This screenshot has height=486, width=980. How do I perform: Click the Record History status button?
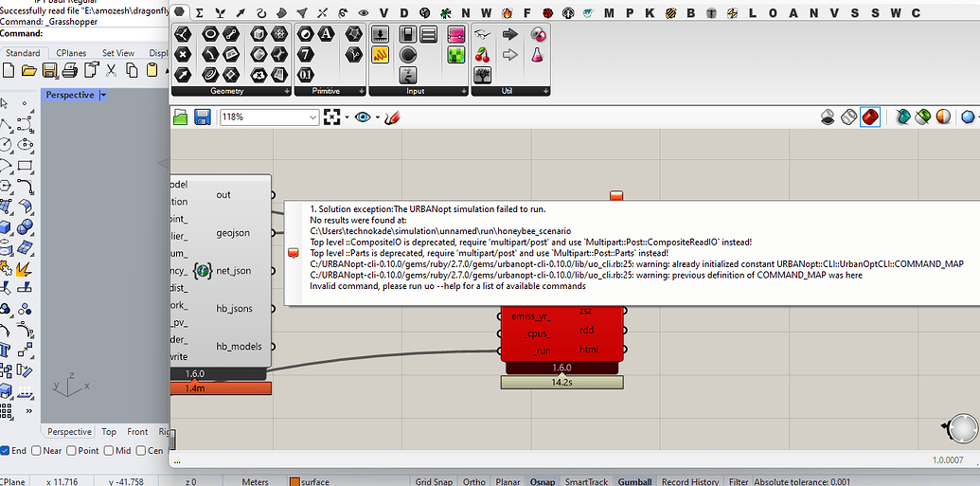(690, 481)
